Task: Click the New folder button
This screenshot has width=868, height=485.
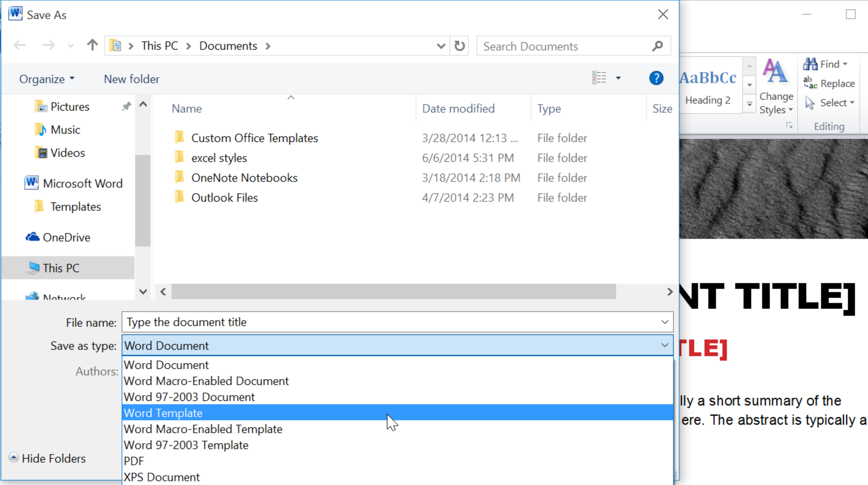Action: 131,79
